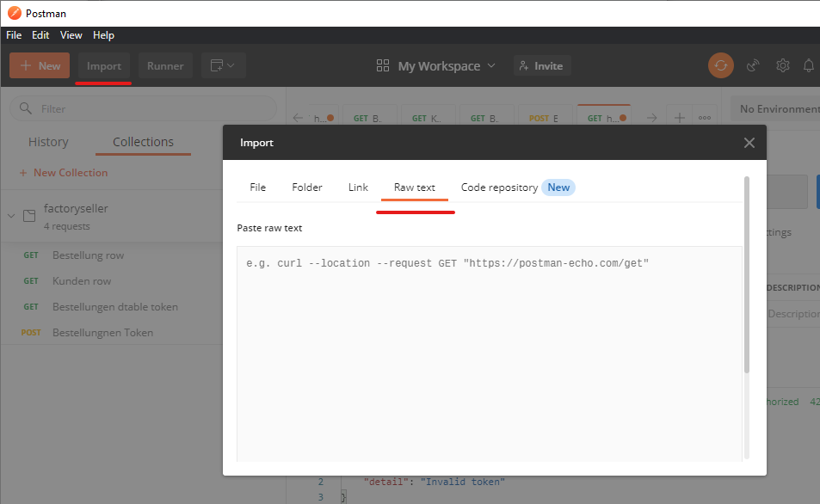Open the tab options ellipsis menu
This screenshot has width=820, height=504.
[x=705, y=118]
